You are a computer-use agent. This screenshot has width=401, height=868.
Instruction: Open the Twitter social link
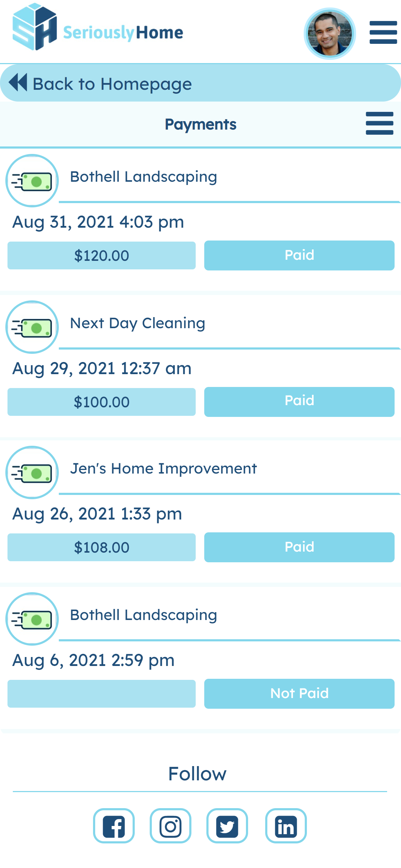(227, 826)
